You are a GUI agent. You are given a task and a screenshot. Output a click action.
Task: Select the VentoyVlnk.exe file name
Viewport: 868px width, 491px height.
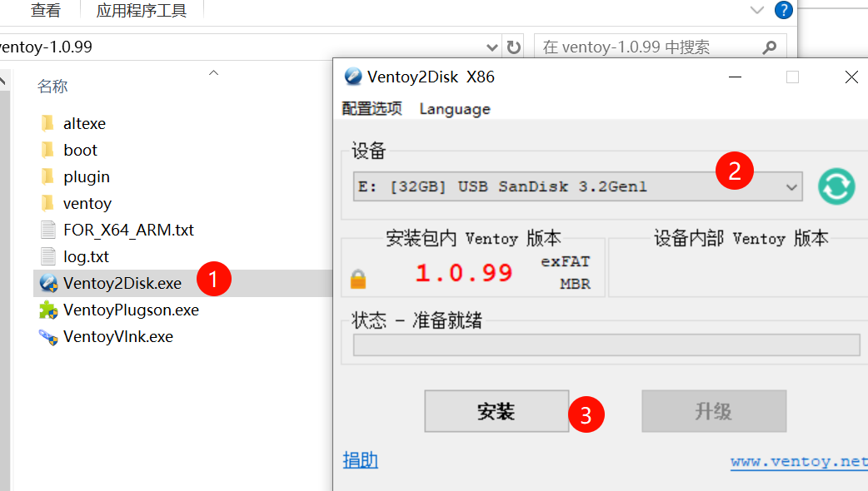[x=118, y=337]
